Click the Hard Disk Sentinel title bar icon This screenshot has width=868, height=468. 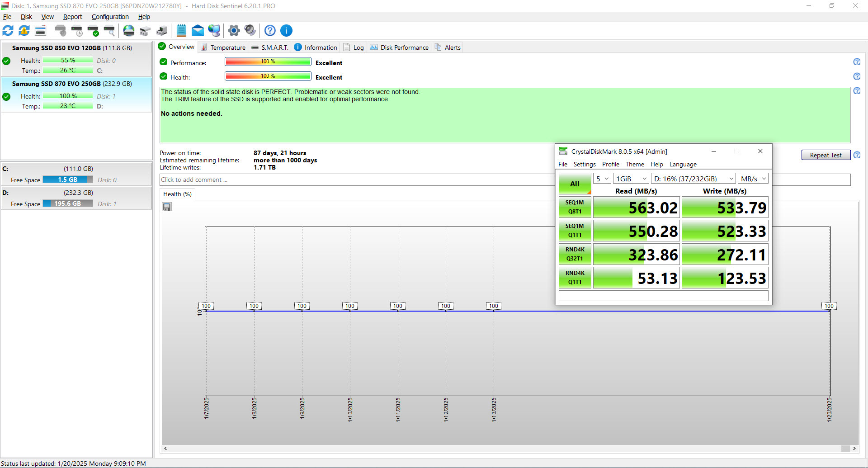click(5, 5)
